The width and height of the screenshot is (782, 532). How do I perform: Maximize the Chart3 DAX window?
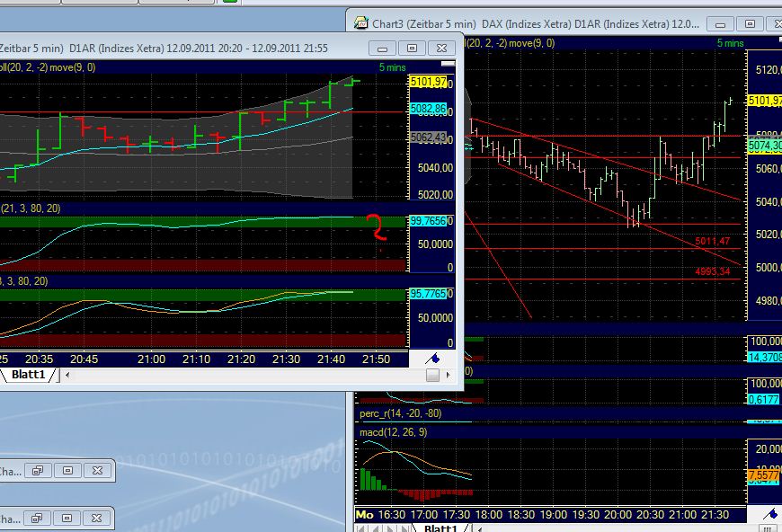(750, 24)
